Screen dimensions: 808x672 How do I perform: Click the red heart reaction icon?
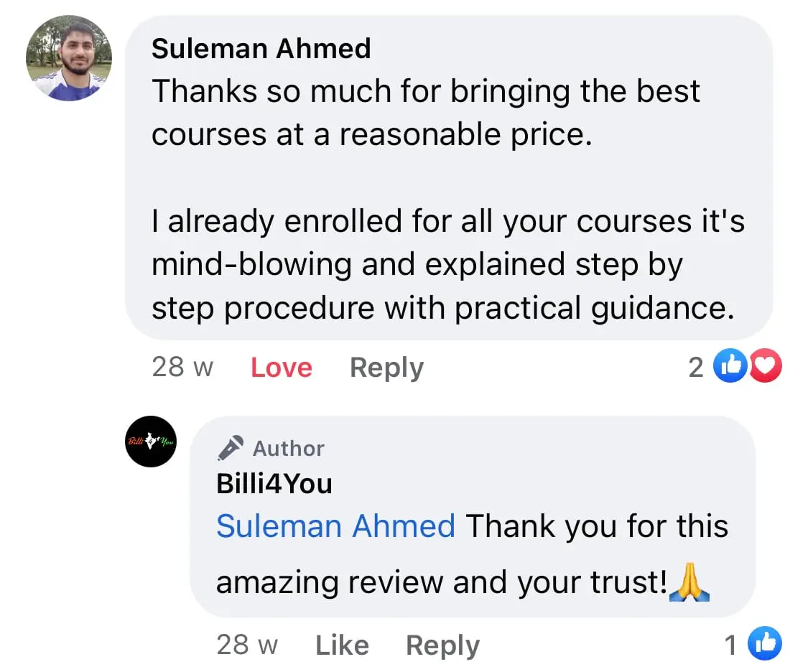pyautogui.click(x=766, y=368)
